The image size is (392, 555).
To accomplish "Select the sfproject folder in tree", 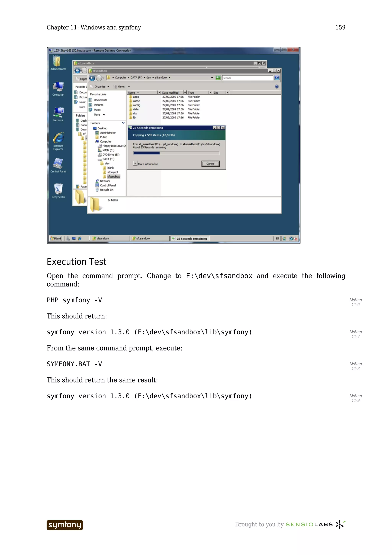I will tap(110, 172).
